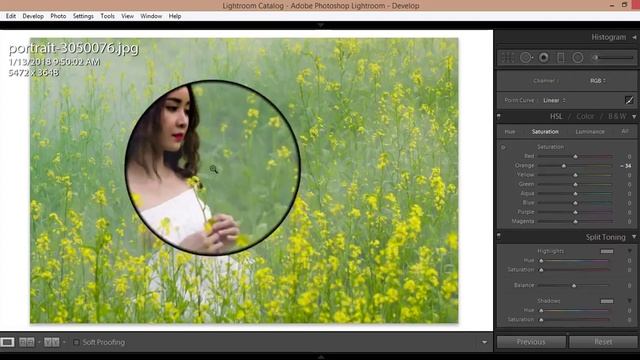The height and width of the screenshot is (360, 640).
Task: Open the View menu
Action: pyautogui.click(x=127, y=16)
